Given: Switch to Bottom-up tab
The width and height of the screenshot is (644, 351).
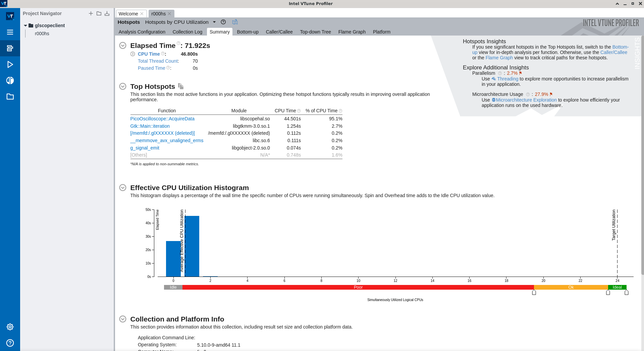Looking at the screenshot, I should (248, 32).
